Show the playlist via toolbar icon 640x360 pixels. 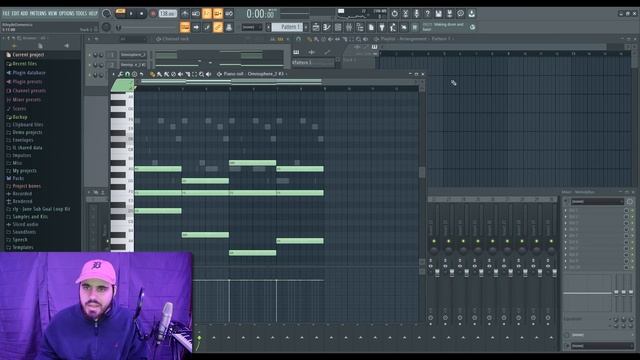click(316, 27)
